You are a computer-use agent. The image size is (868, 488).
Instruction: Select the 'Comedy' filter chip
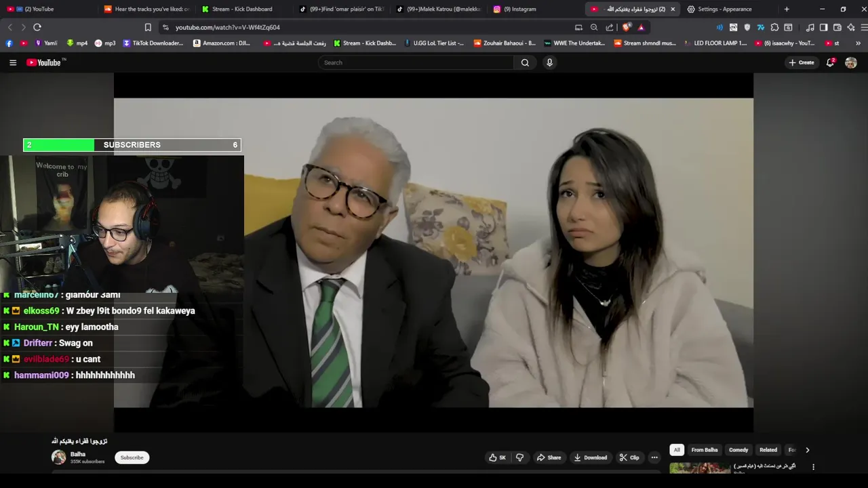(x=738, y=450)
